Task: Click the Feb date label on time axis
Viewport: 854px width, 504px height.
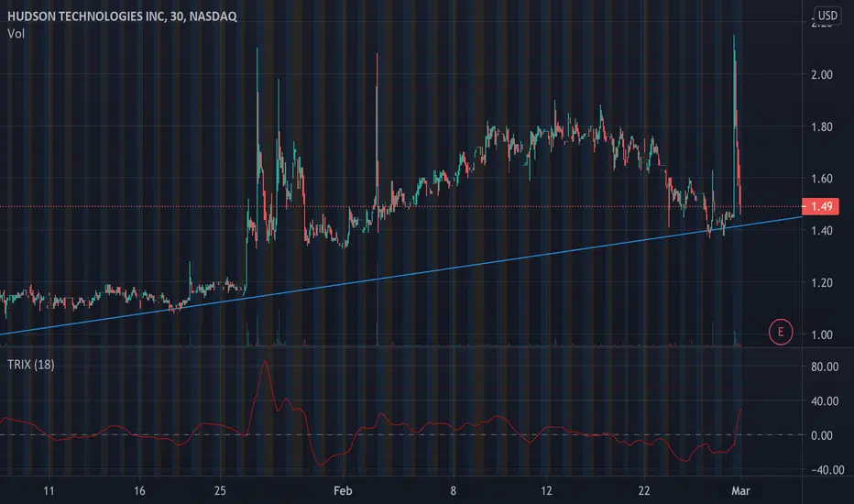Action: [343, 491]
